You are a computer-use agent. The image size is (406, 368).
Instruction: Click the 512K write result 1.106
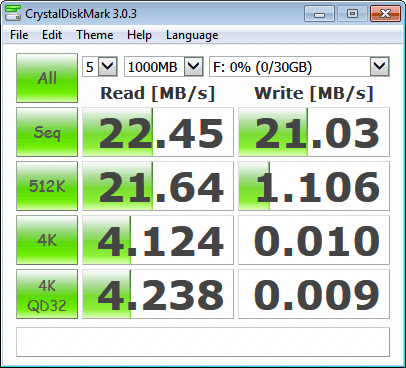click(314, 186)
